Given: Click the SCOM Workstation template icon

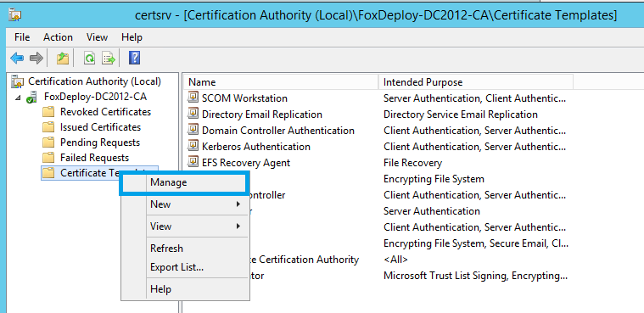Looking at the screenshot, I should (x=193, y=98).
